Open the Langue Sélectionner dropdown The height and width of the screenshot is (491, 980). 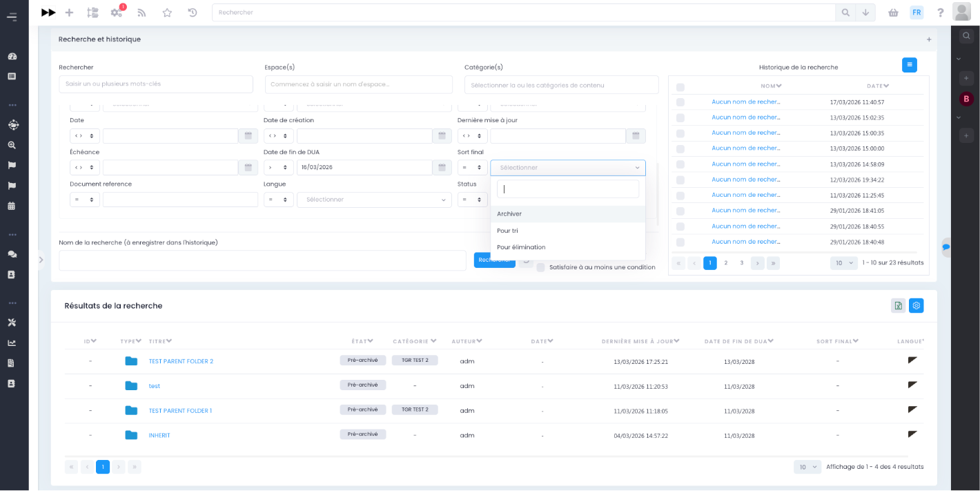(x=374, y=200)
